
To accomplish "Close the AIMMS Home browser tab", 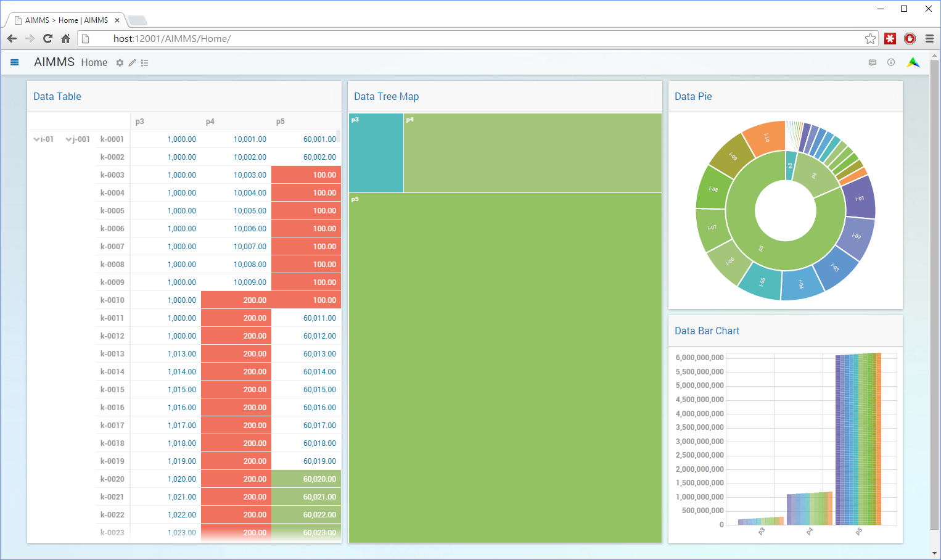I will click(x=117, y=20).
